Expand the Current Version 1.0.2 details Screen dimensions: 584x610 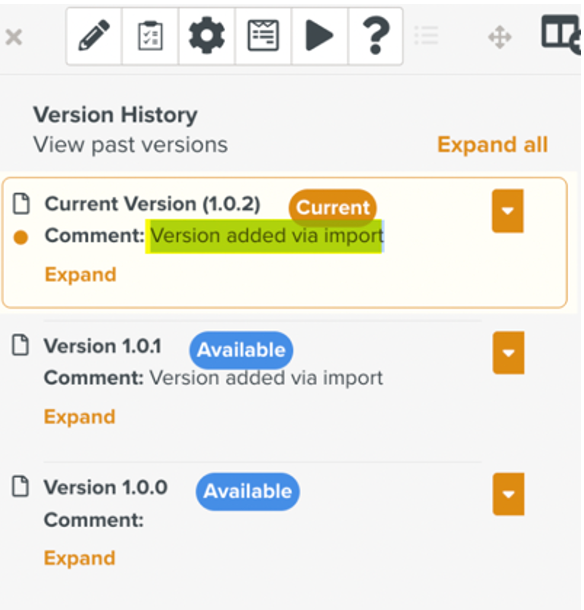pyautogui.click(x=81, y=275)
